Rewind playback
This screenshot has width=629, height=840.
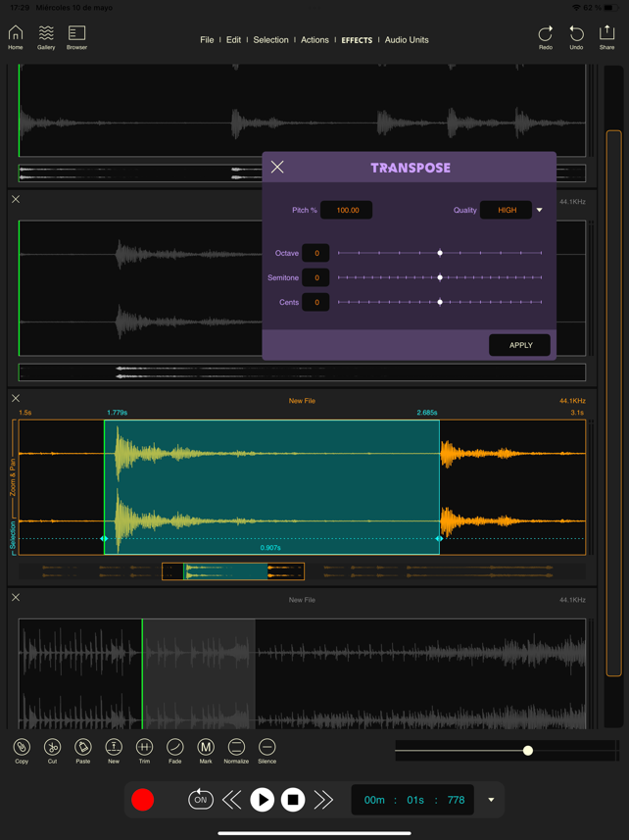point(231,800)
